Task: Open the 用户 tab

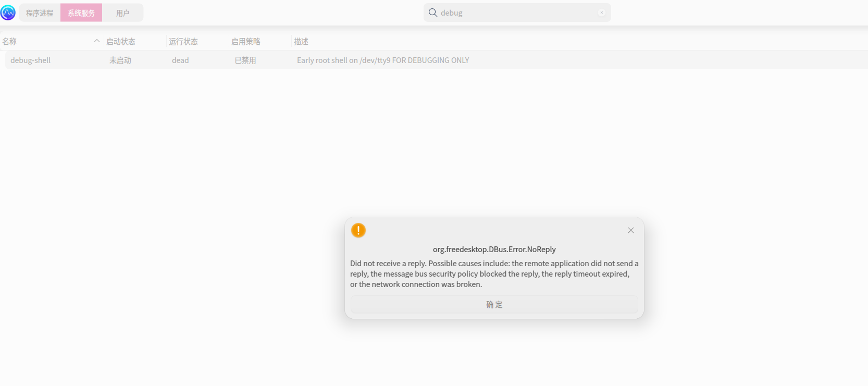Action: point(122,13)
